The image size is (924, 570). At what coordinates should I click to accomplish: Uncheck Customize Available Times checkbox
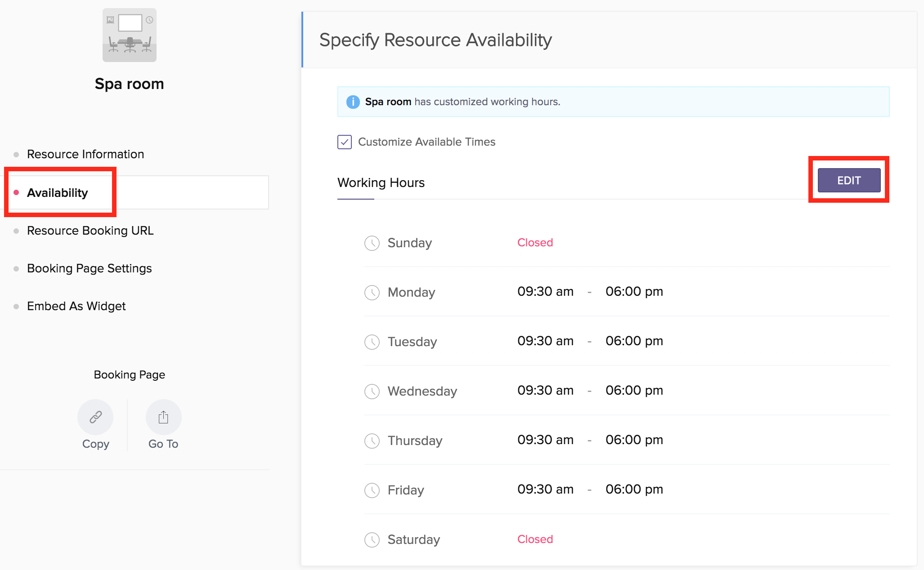click(x=345, y=142)
